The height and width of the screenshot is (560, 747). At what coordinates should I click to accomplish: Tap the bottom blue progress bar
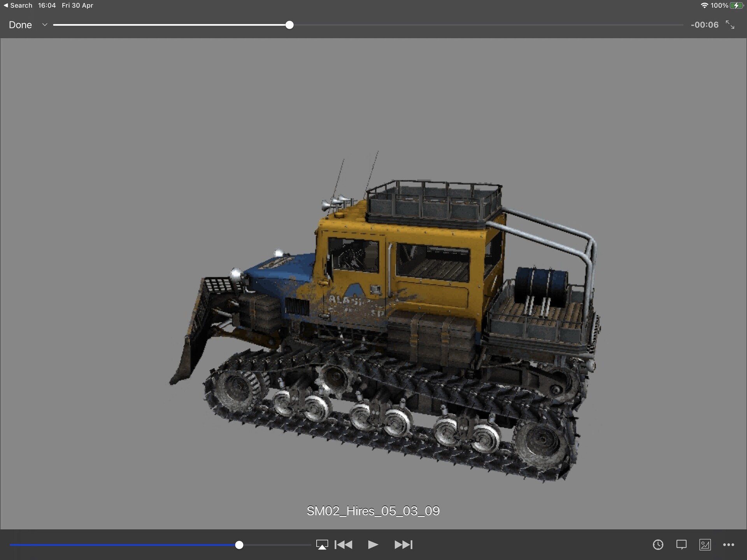pyautogui.click(x=239, y=545)
